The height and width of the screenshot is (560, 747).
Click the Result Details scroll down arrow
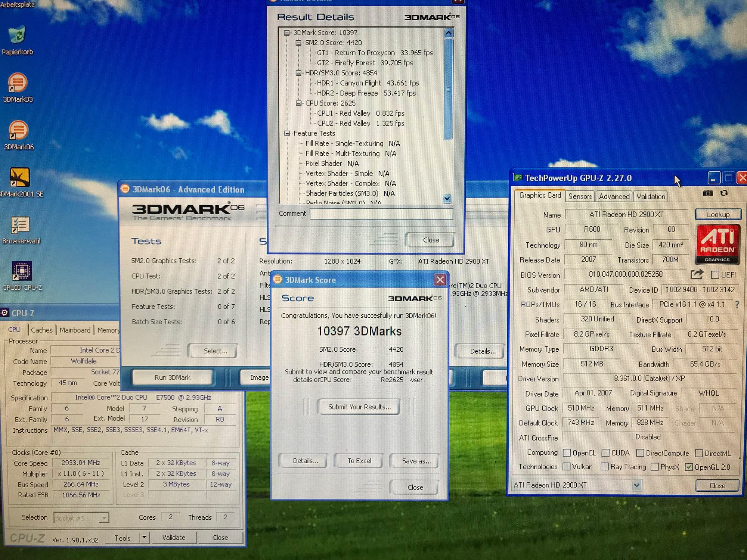pyautogui.click(x=447, y=198)
